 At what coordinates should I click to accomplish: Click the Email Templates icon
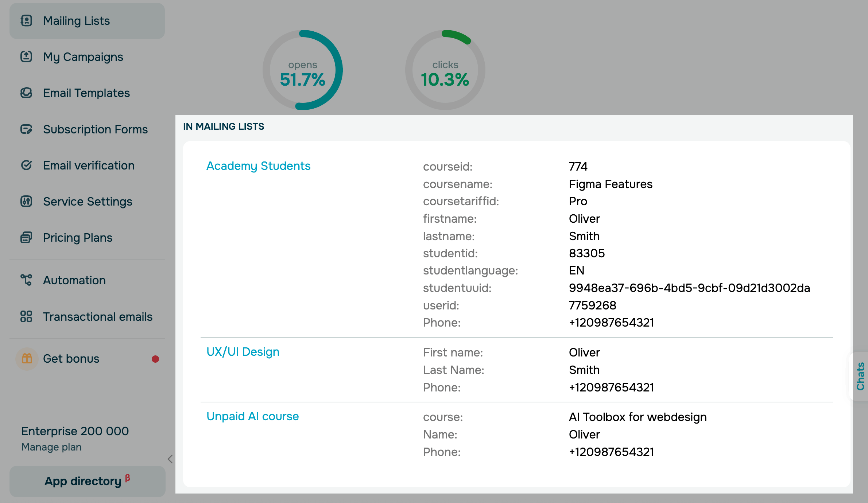coord(26,93)
